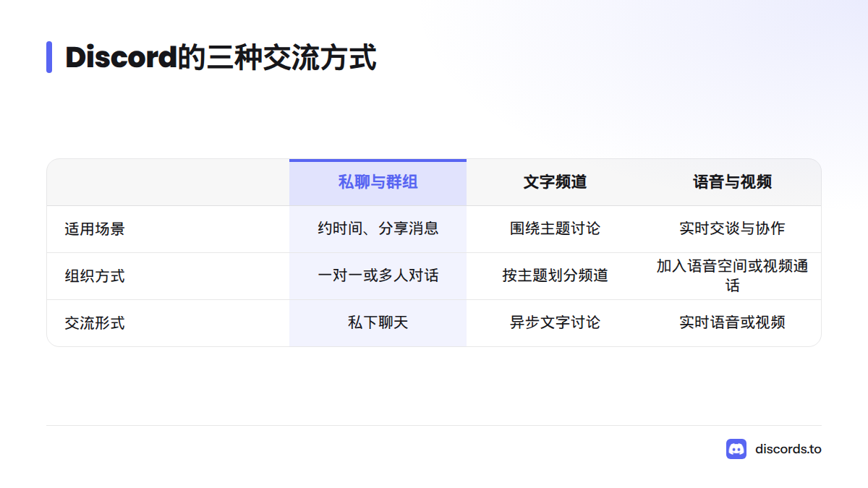
Task: Click the cell 实时语音或视频
Action: point(732,323)
